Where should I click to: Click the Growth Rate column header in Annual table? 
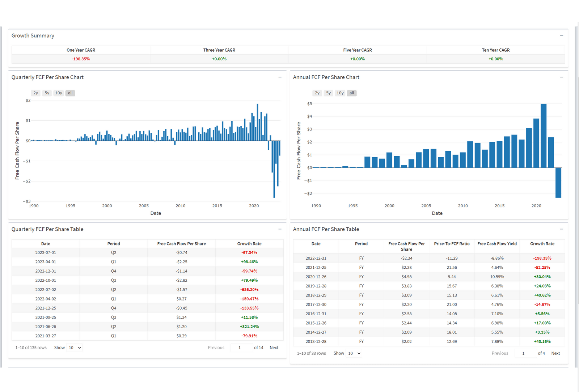(542, 244)
